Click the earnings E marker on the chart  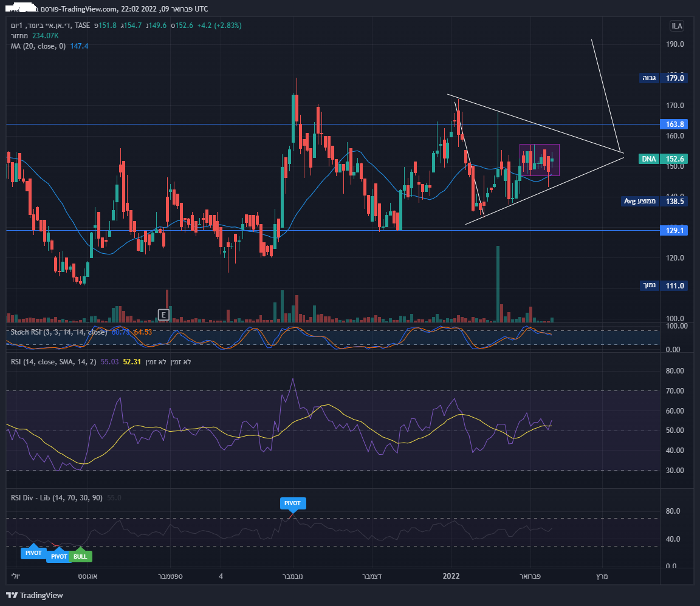163,315
